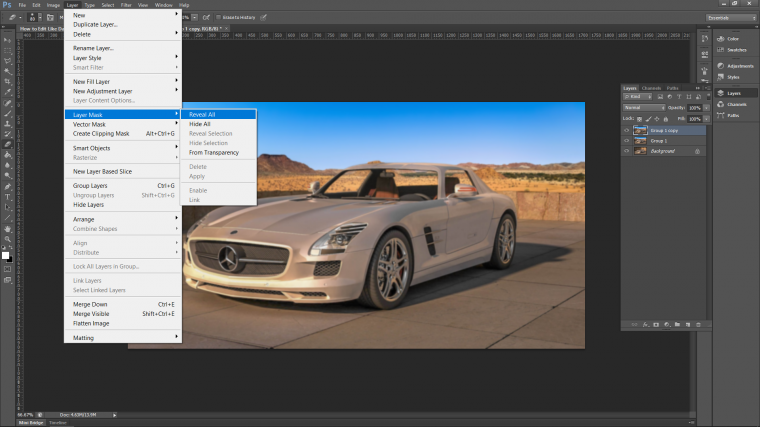This screenshot has height=427, width=760.
Task: Select the Magic Wand tool
Action: [x=7, y=72]
